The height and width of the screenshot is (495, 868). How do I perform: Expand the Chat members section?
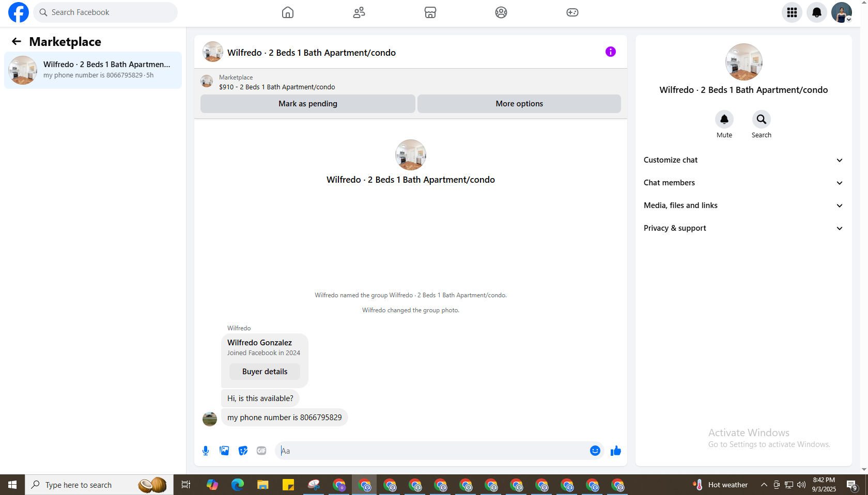pyautogui.click(x=743, y=183)
